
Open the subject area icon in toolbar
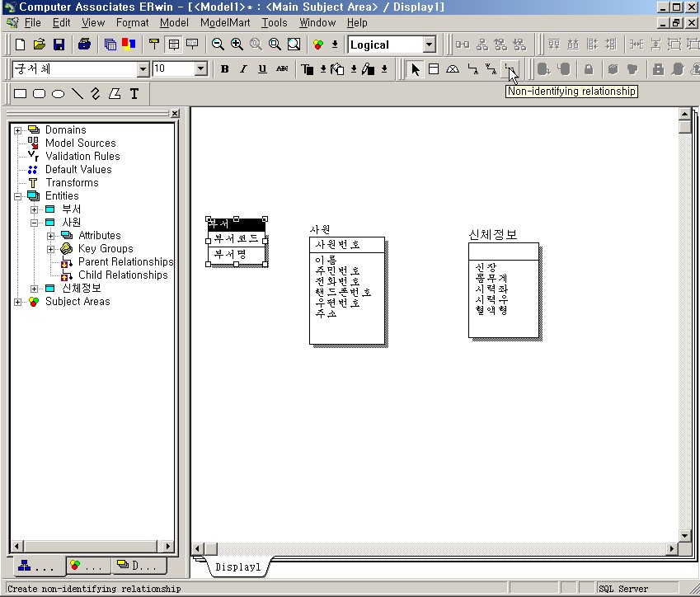coord(318,45)
